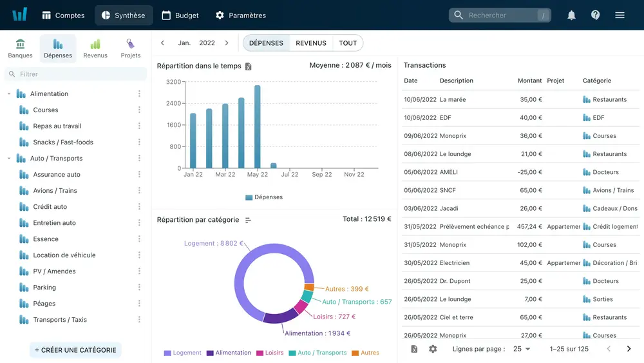Open the Projets section

[131, 48]
